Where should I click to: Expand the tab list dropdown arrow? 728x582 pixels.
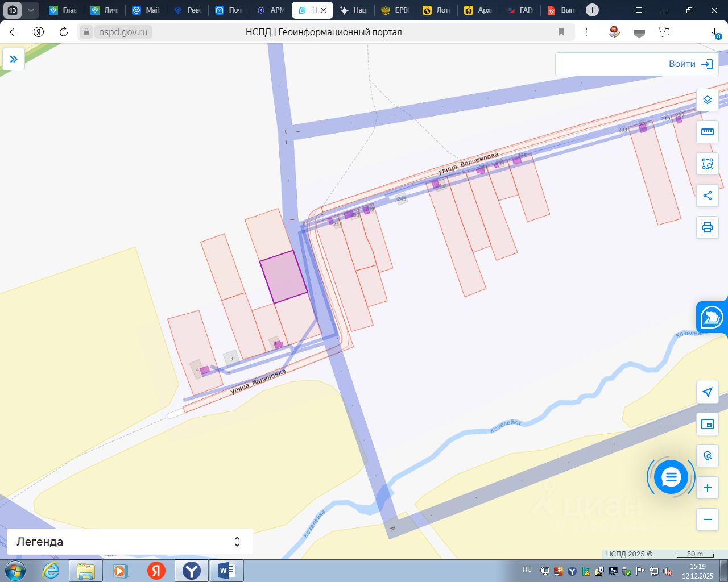click(x=31, y=10)
